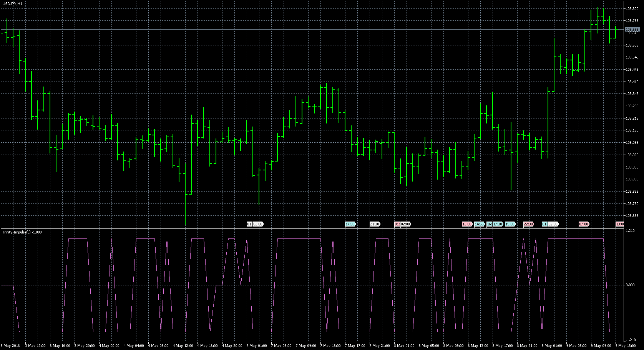This screenshot has width=644, height=350.
Task: Click the white 21:30 event marker
Action: click(x=375, y=224)
